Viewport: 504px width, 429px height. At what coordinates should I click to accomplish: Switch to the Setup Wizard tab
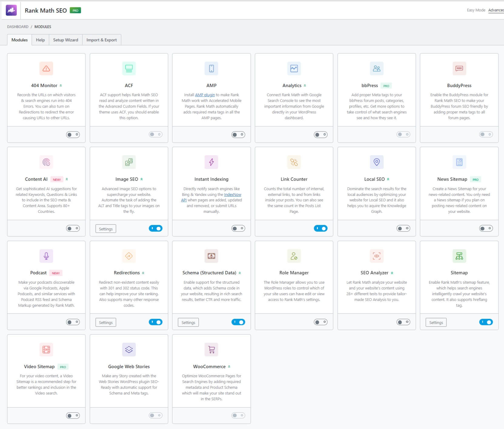click(65, 40)
